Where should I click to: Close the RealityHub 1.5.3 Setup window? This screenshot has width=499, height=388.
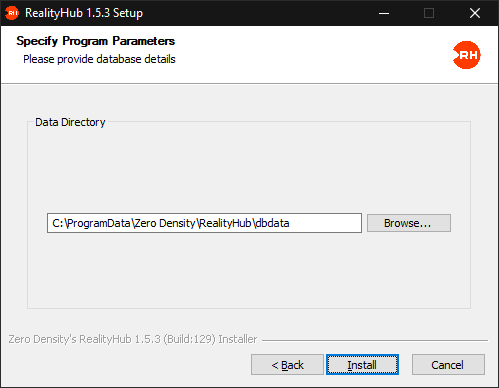[x=475, y=13]
